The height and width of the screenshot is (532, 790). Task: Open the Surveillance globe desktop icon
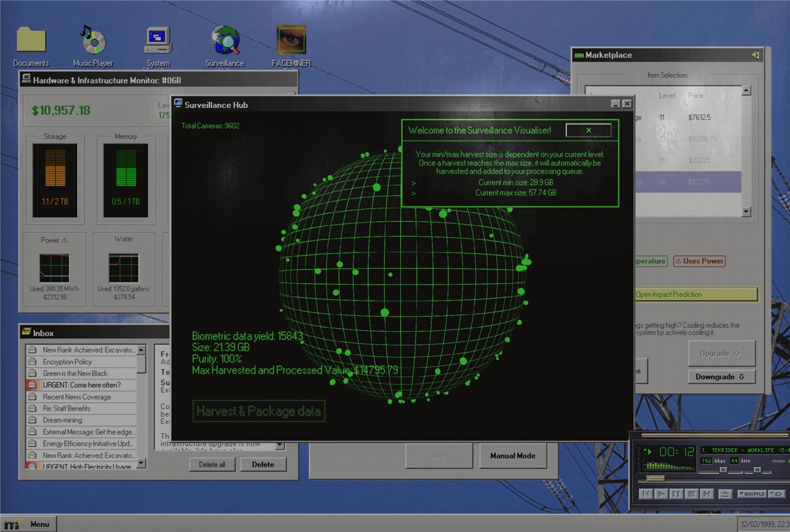225,41
